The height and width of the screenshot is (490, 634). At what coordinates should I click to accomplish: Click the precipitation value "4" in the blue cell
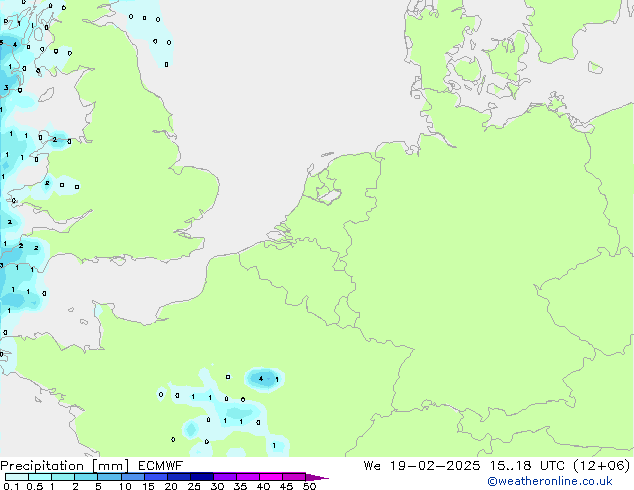coord(261,379)
